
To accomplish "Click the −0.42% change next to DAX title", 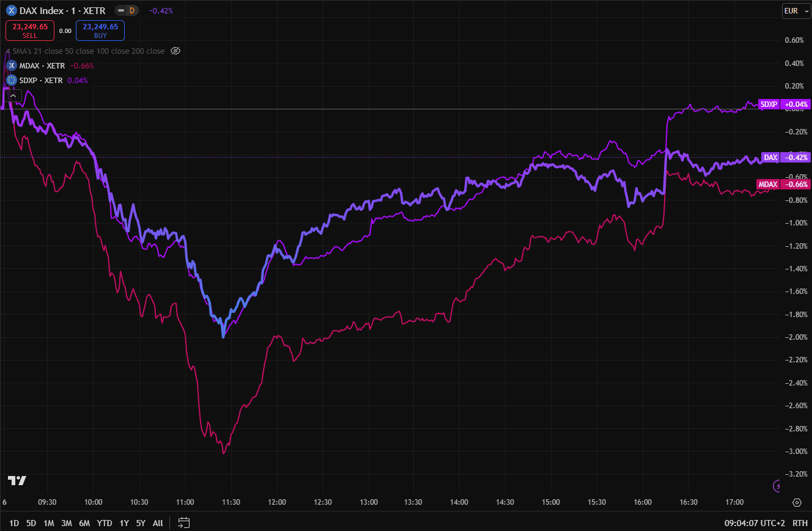I will pos(161,10).
